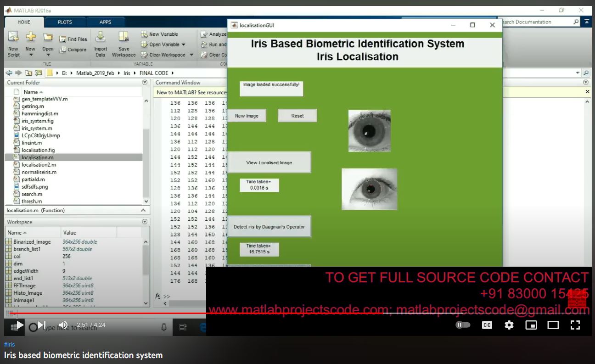Expand the Open dropdown arrow
This screenshot has height=364, width=595.
point(48,55)
